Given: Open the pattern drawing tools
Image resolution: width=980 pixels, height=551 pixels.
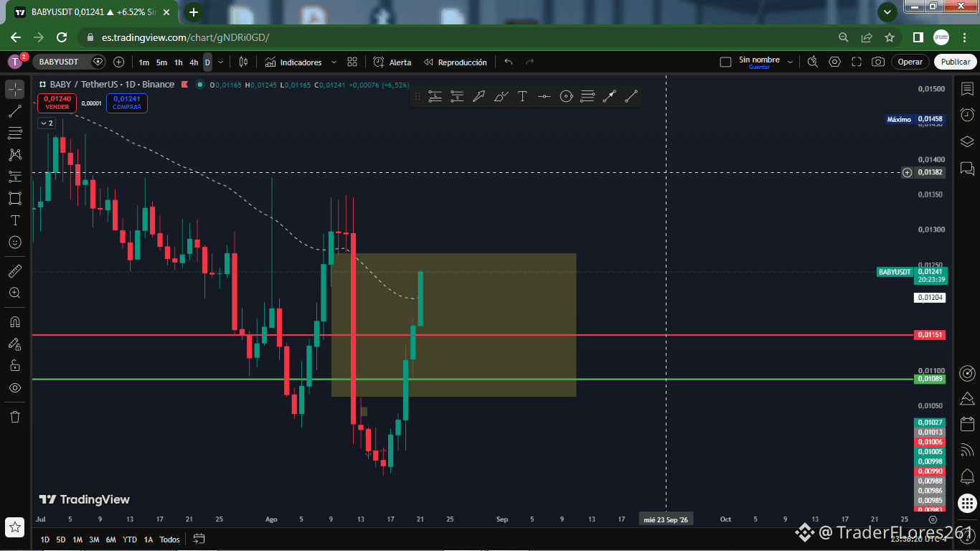Looking at the screenshot, I should (15, 155).
